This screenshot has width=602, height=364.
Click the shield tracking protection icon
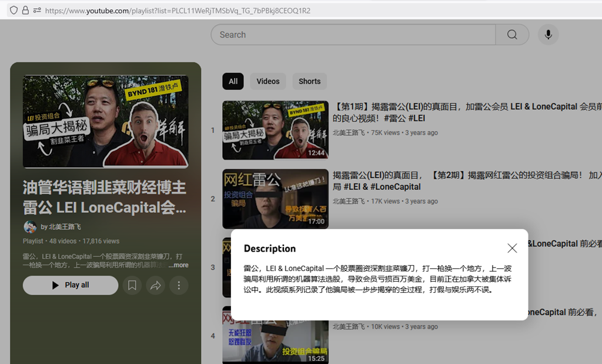pyautogui.click(x=14, y=11)
